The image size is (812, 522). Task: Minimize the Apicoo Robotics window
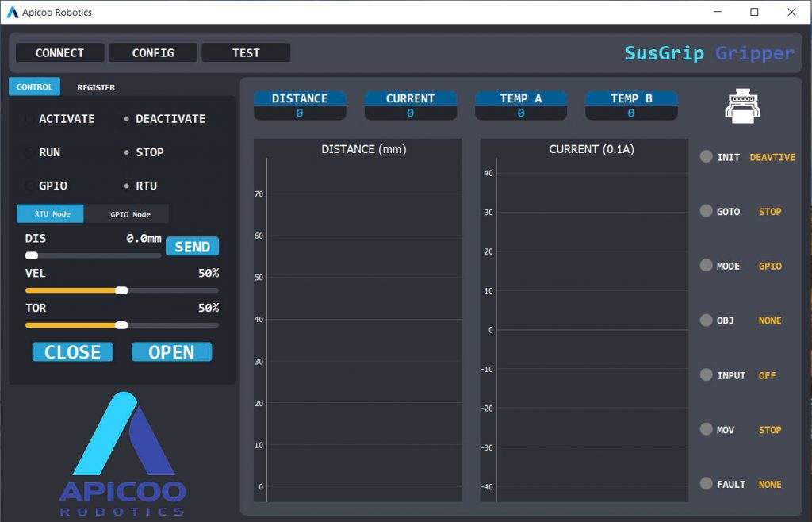coord(718,12)
